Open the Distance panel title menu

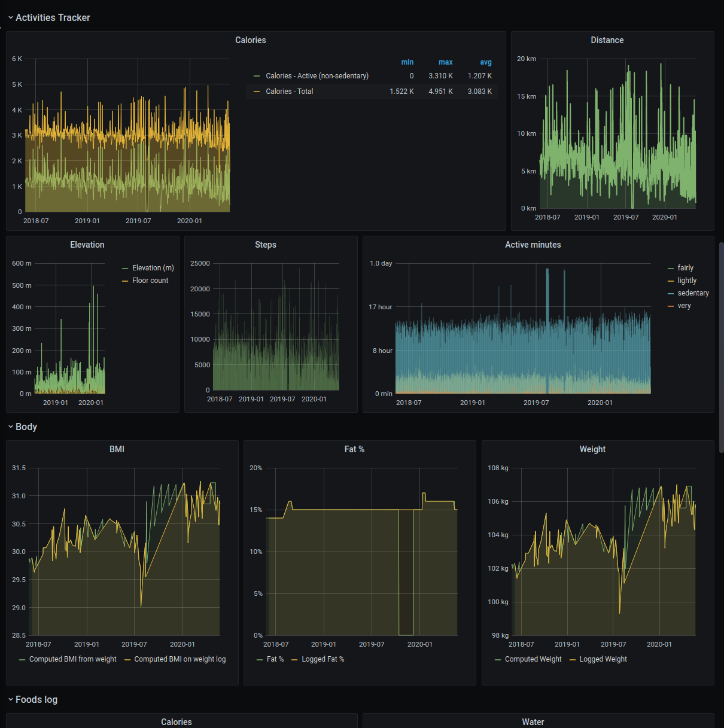pos(607,40)
